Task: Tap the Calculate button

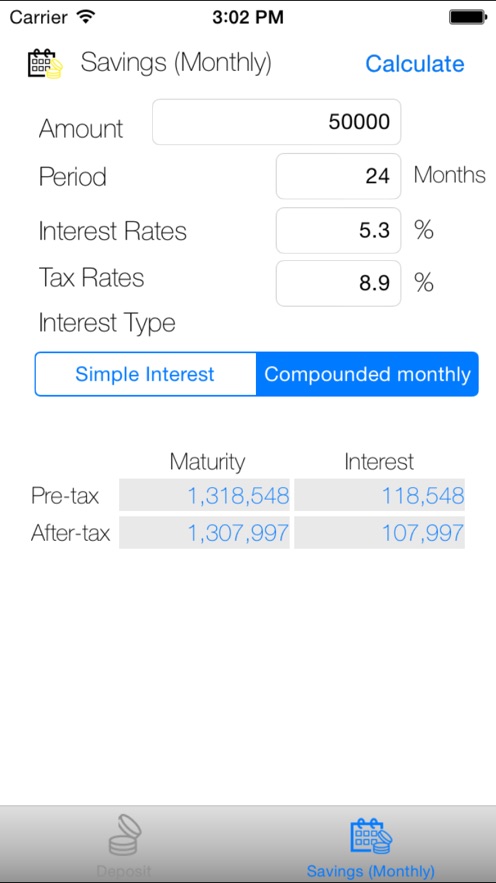Action: pyautogui.click(x=414, y=64)
